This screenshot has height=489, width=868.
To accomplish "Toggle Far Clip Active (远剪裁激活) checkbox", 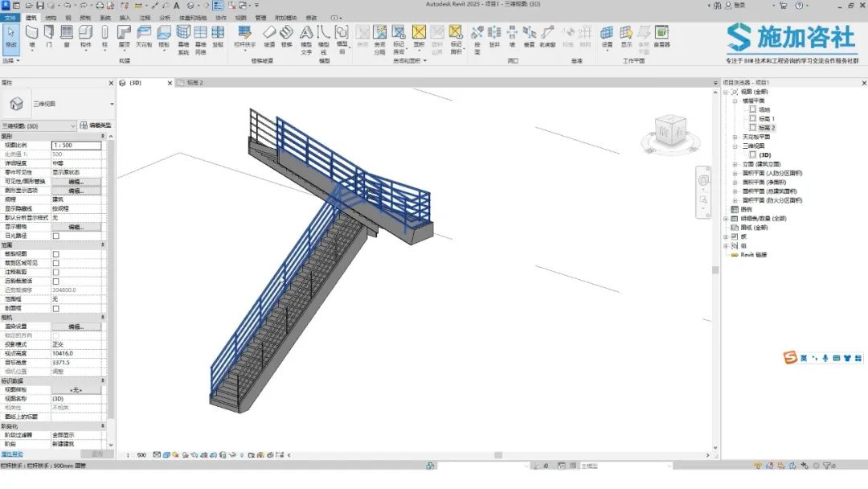I will [56, 281].
